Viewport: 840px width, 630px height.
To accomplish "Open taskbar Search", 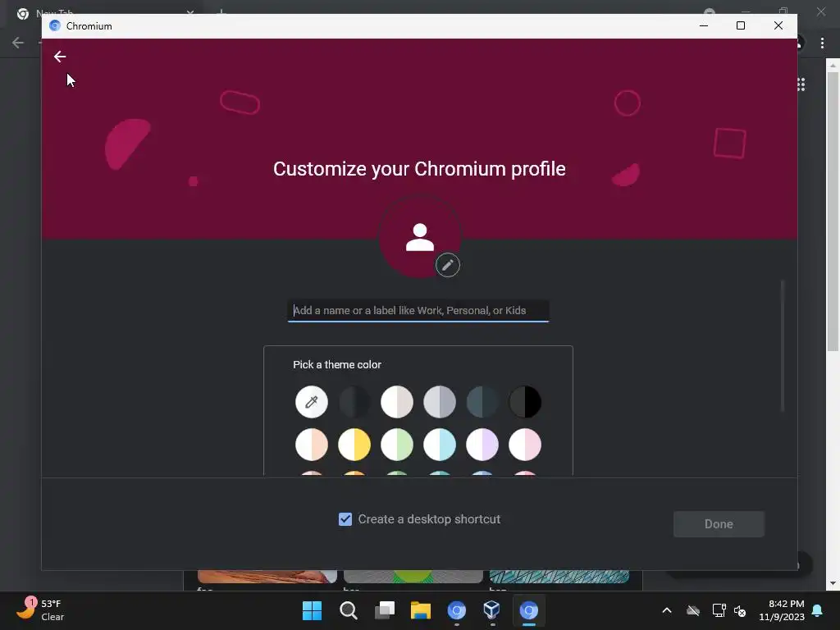I will [348, 610].
